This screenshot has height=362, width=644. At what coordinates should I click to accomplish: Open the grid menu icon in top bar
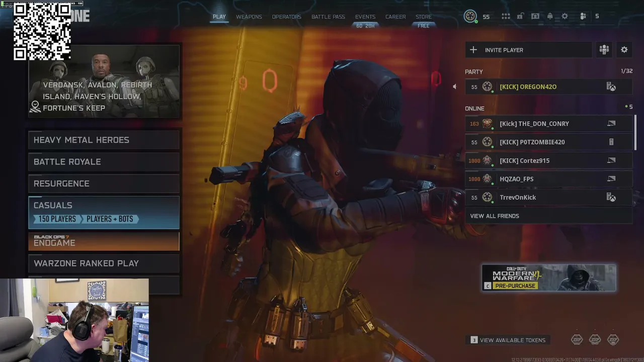click(x=506, y=16)
